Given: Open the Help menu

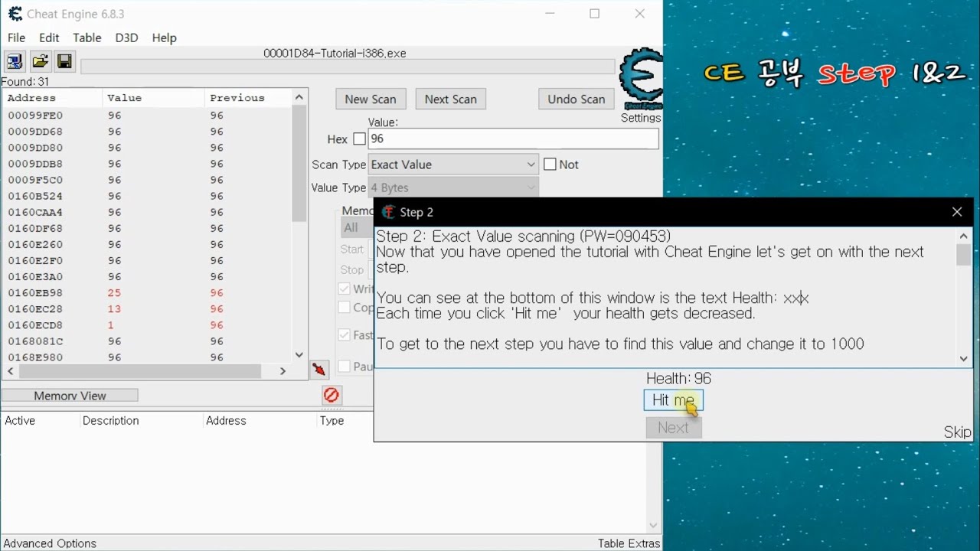Looking at the screenshot, I should tap(164, 37).
